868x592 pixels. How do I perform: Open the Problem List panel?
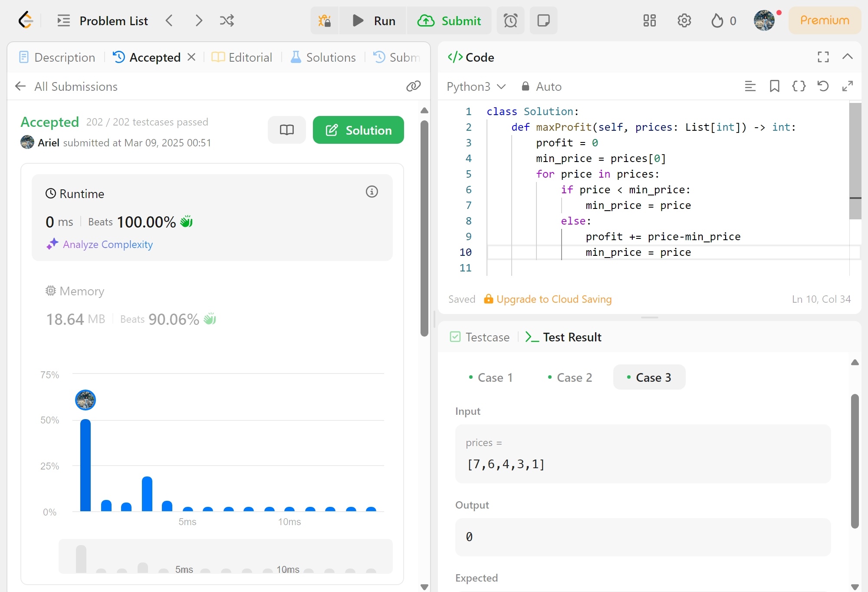[103, 20]
